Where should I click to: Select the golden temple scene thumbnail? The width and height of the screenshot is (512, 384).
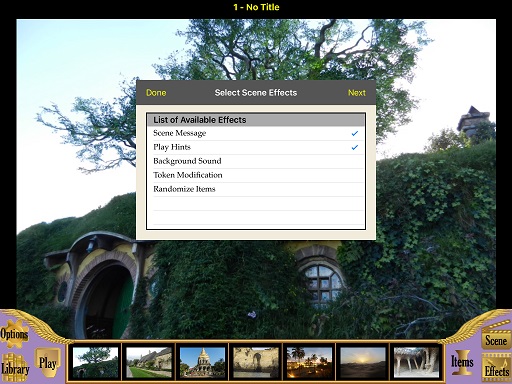coord(202,362)
